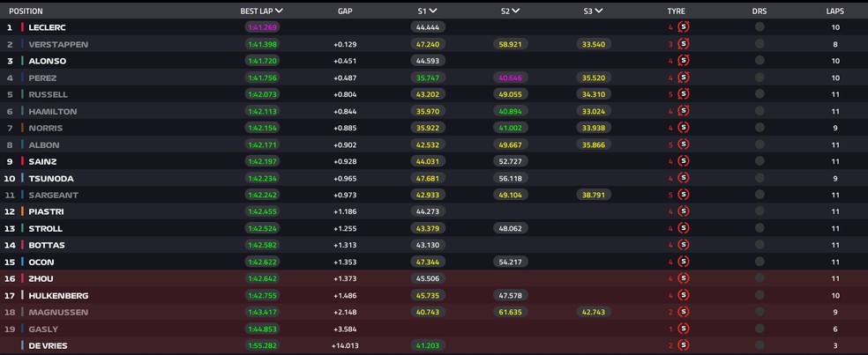Image resolution: width=868 pixels, height=355 pixels.
Task: Click Albon's soft tyre icon
Action: pos(684,144)
